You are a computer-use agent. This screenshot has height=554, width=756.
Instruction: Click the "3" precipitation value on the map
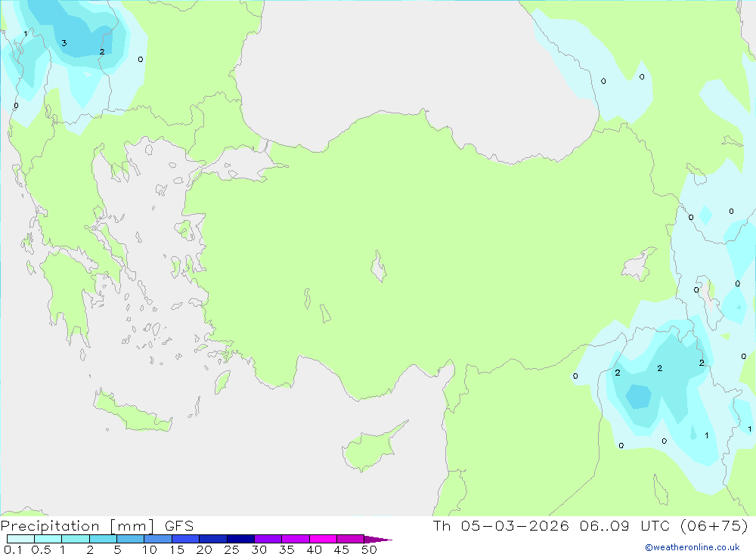click(x=64, y=43)
